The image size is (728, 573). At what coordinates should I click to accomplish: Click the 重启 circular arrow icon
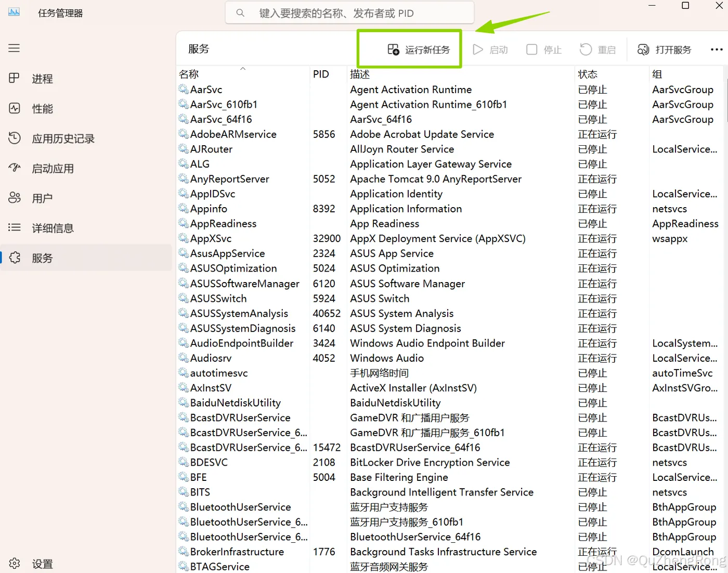pyautogui.click(x=586, y=49)
